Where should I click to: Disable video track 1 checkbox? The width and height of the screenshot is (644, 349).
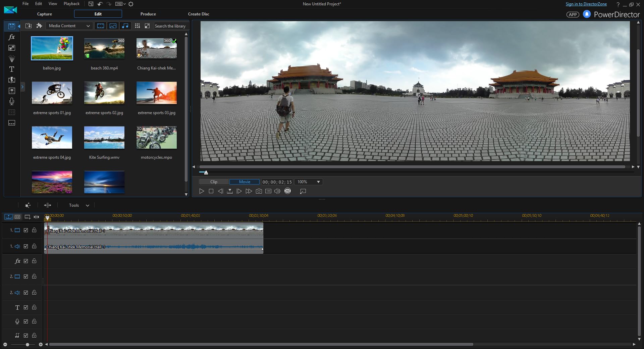26,230
